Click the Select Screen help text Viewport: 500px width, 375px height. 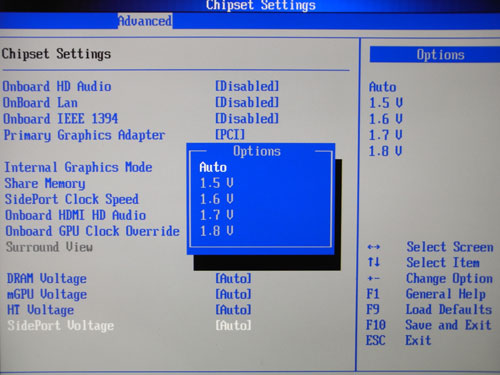click(x=450, y=247)
